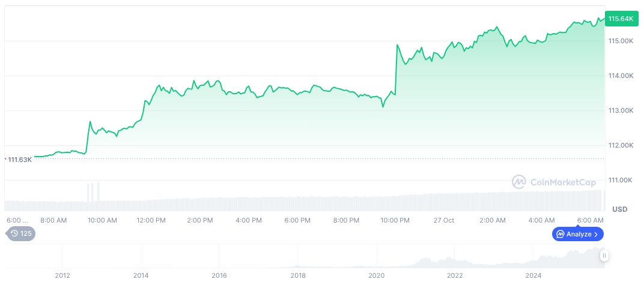Screen dimensions: 644x282
Task: Click the CoinMarketCap watermark logo
Action: [553, 181]
